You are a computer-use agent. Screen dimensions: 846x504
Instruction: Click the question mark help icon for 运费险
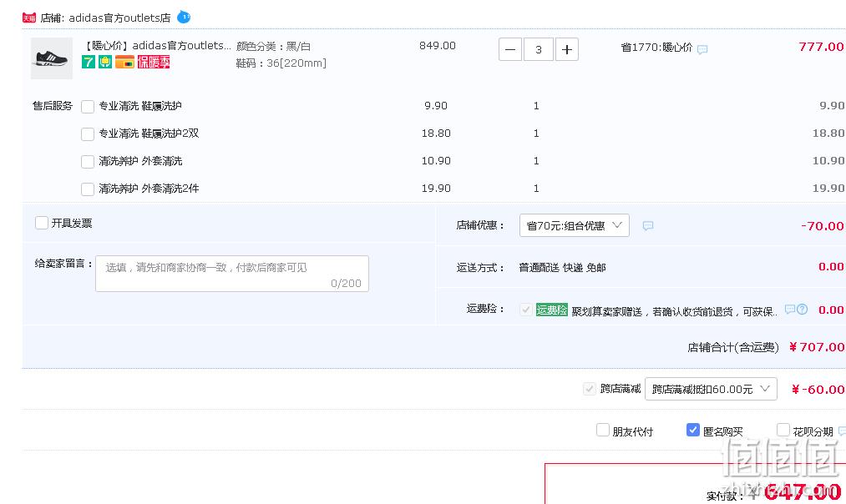(x=803, y=310)
